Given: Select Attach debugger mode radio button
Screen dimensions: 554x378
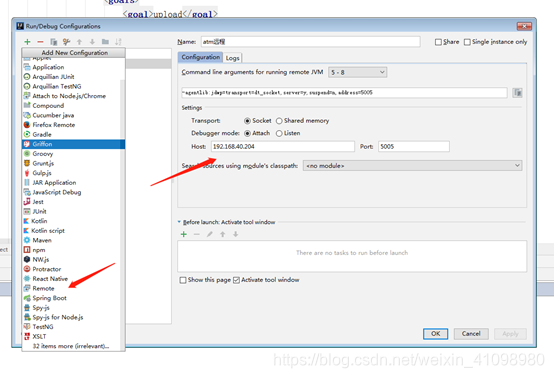Looking at the screenshot, I should 247,133.
